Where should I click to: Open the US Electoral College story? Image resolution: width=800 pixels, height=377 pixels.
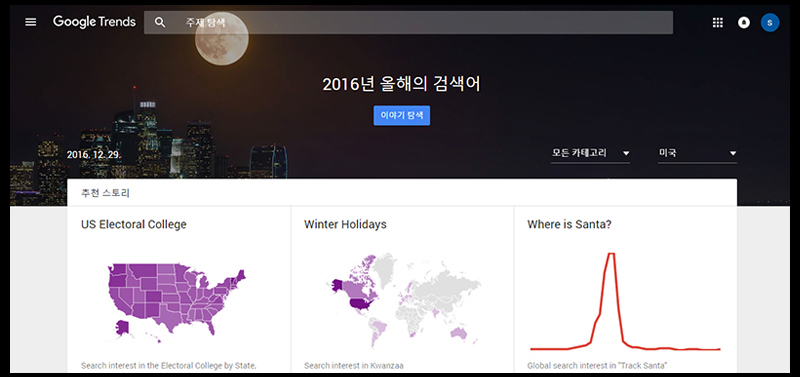134,224
